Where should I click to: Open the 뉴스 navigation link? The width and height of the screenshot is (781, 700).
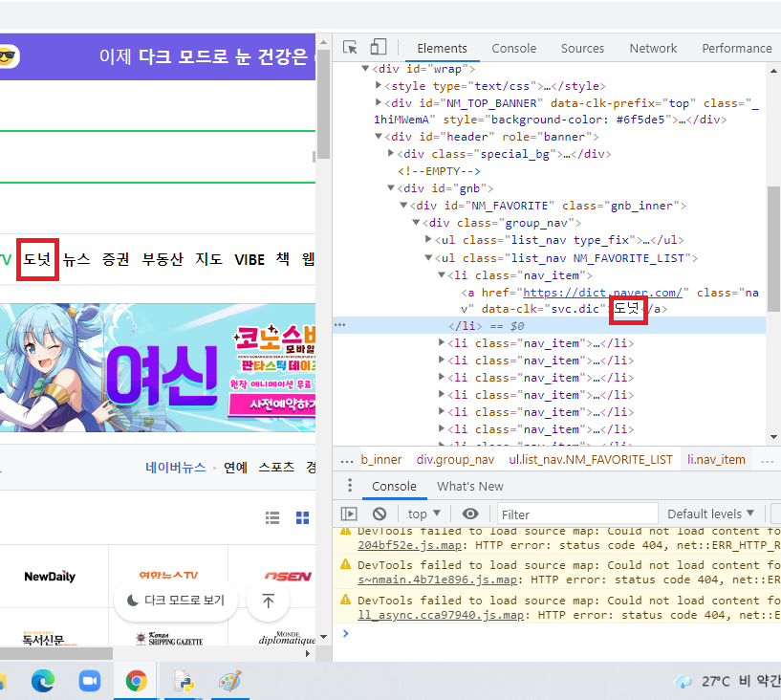76,259
